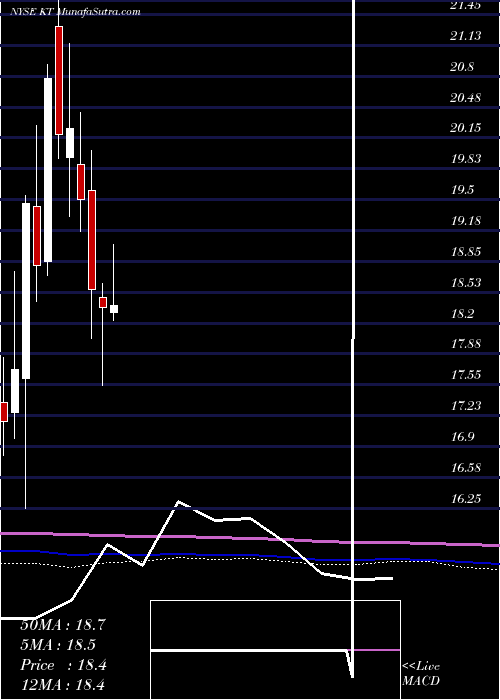Select the red candlestick at the chart peak
500x700 pixels.
tap(59, 80)
